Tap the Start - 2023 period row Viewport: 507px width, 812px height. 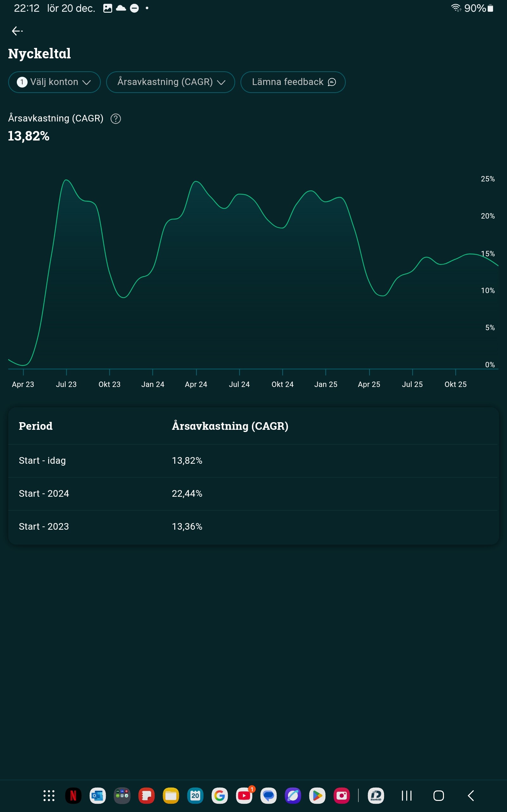coord(253,527)
